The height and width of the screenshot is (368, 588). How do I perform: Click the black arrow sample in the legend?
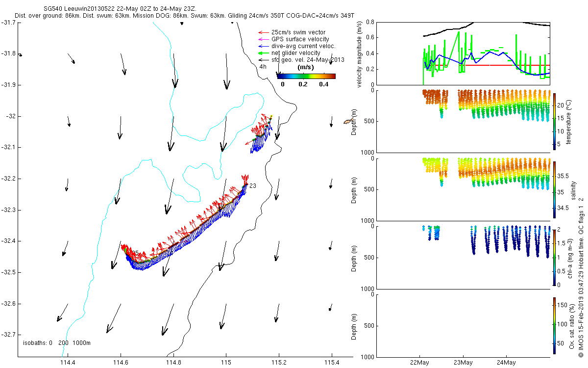(x=264, y=60)
